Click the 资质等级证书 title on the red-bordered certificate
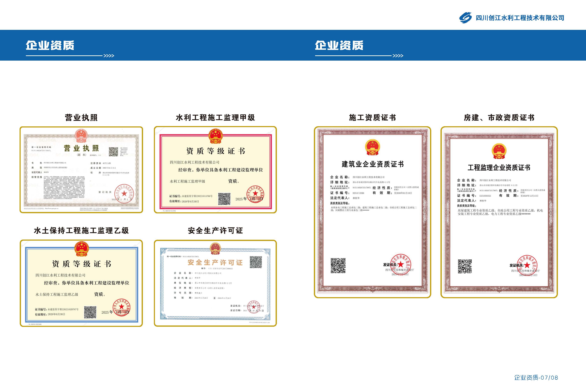 tap(216, 151)
